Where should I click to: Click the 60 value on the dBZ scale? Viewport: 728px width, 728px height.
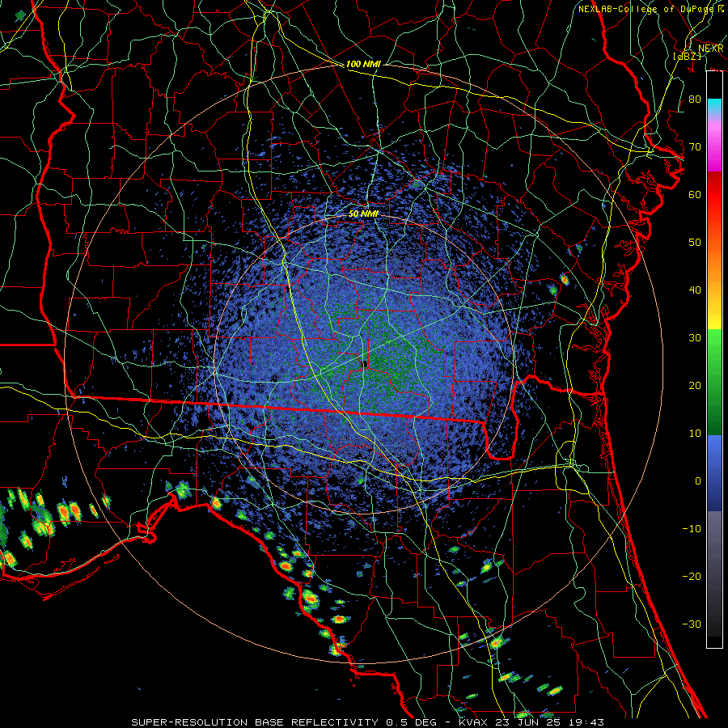[695, 194]
